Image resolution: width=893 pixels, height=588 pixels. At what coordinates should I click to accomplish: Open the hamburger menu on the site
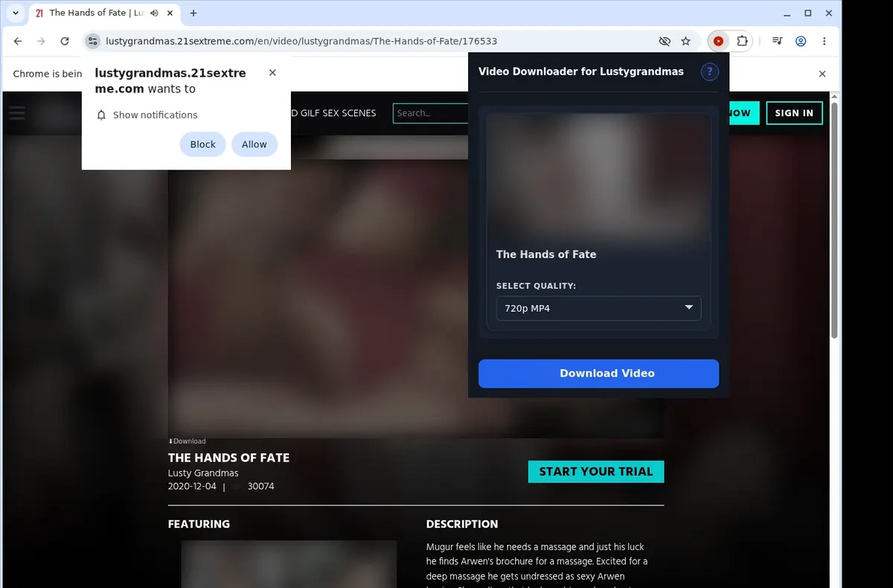[16, 113]
